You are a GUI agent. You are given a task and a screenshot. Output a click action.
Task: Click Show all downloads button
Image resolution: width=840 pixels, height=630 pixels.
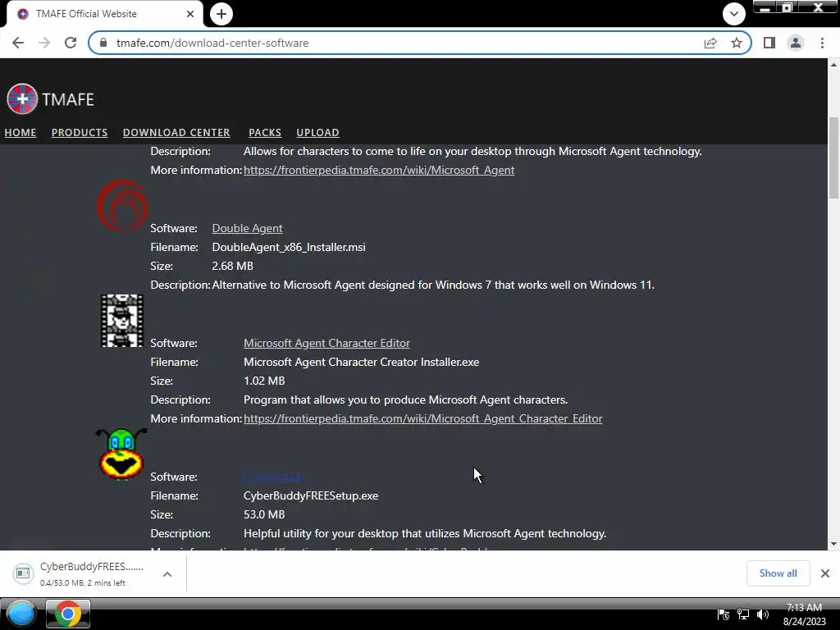[x=778, y=573]
